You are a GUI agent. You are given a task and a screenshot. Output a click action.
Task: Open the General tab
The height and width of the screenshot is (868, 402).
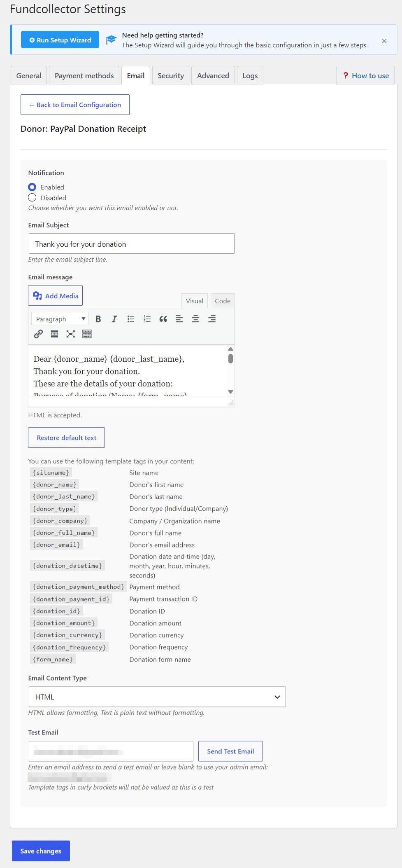point(29,76)
